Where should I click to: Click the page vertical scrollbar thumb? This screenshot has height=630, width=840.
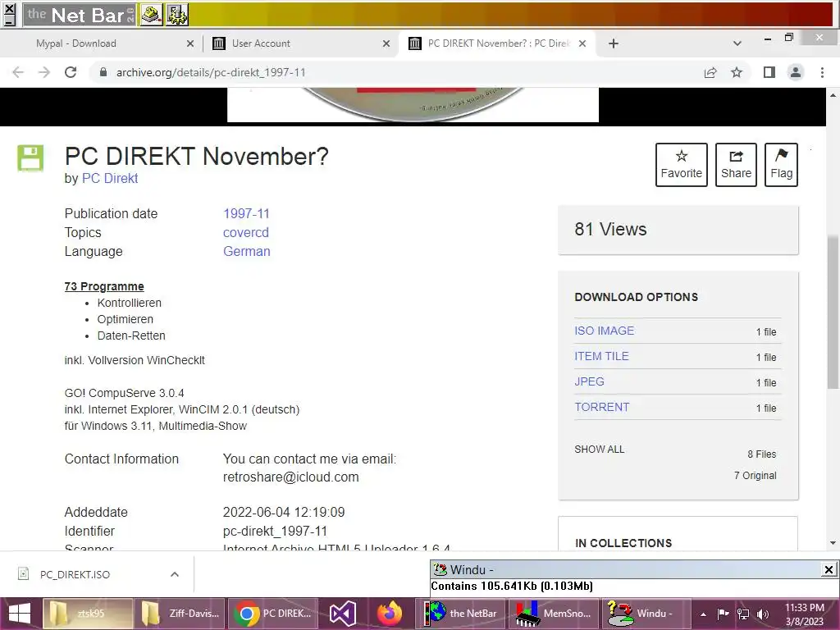click(833, 311)
